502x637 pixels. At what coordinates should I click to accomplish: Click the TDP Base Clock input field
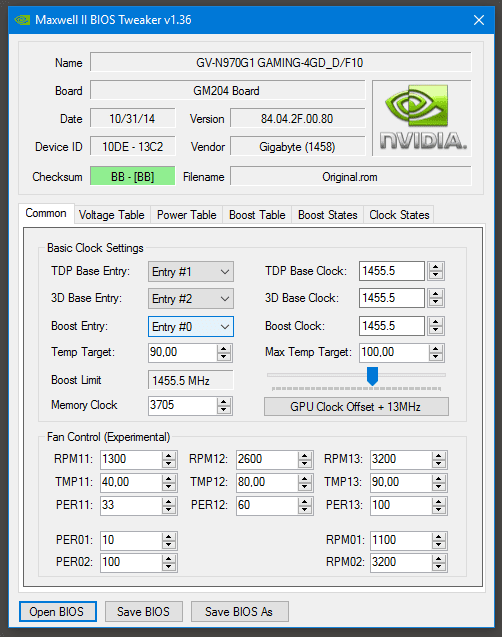tap(392, 271)
